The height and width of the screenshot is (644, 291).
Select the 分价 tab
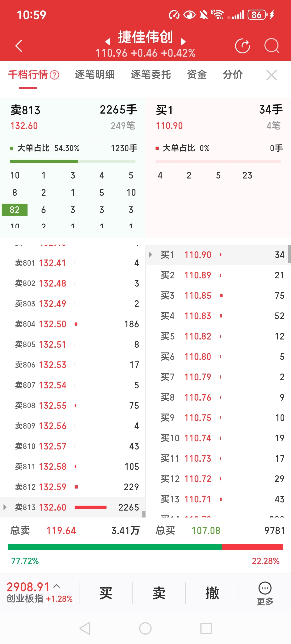pyautogui.click(x=233, y=75)
